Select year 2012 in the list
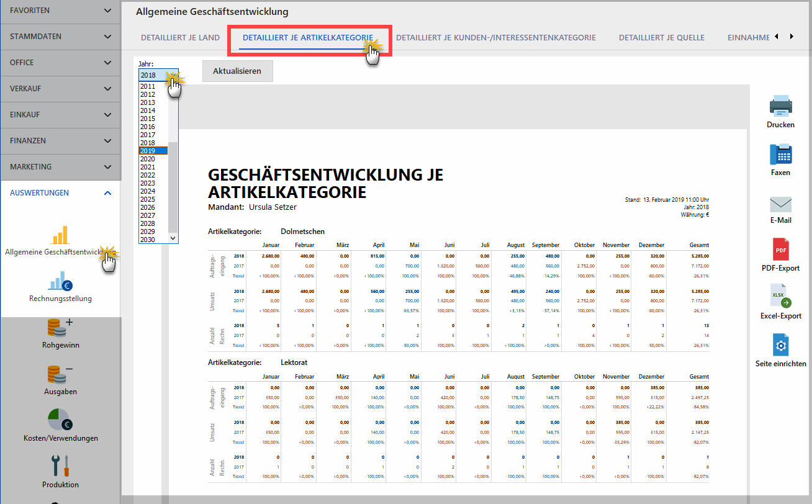Screen dimensions: 812x504 click(x=153, y=94)
